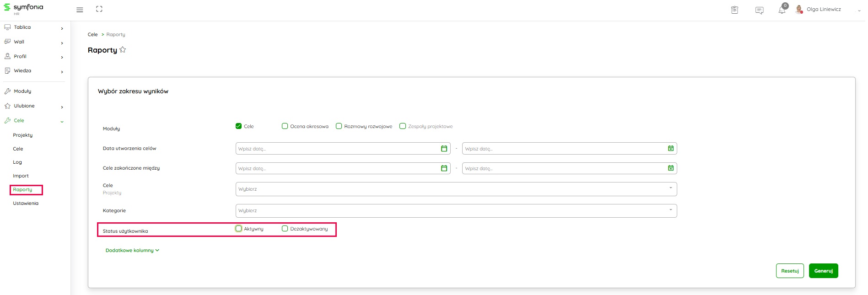Image resolution: width=868 pixels, height=295 pixels.
Task: Open calendar picker for creation start date
Action: pyautogui.click(x=443, y=149)
